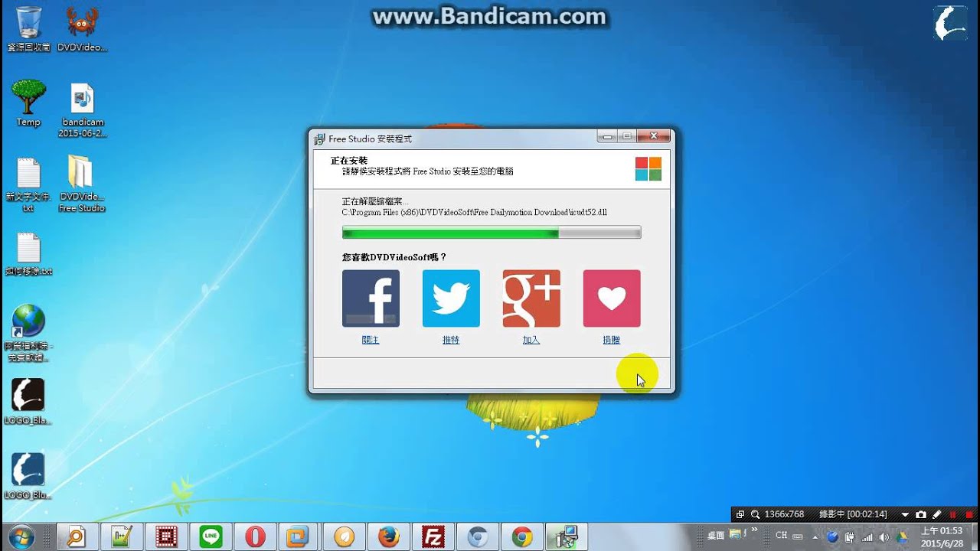980x551 pixels.
Task: Open Chromium (blue) from the taskbar
Action: tap(478, 536)
